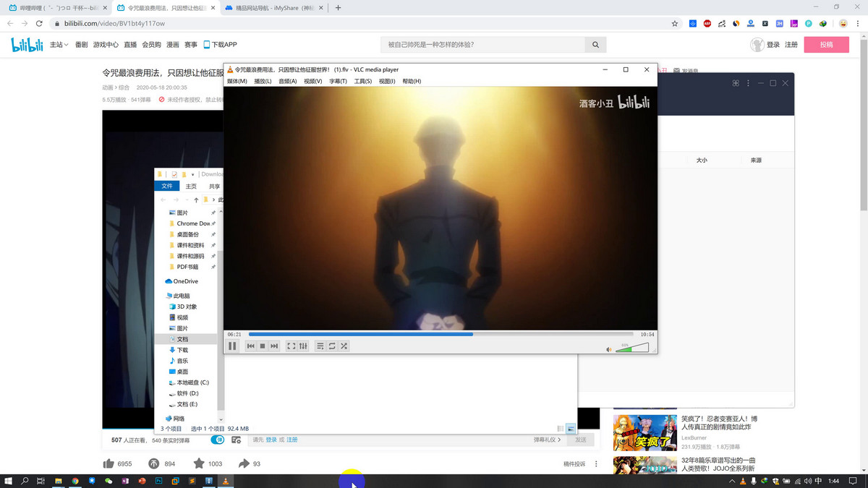Viewport: 868px width, 488px height.
Task: Click the 登录 link on bilibili header
Action: coord(773,45)
